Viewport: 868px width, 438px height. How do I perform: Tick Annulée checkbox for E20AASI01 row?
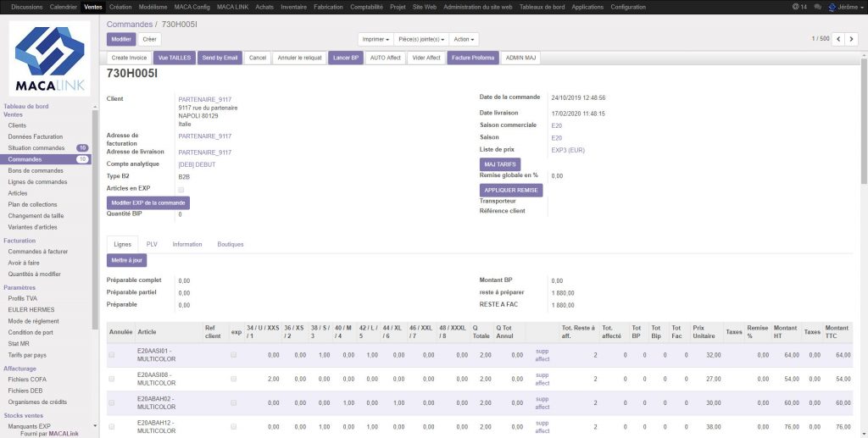(112, 354)
